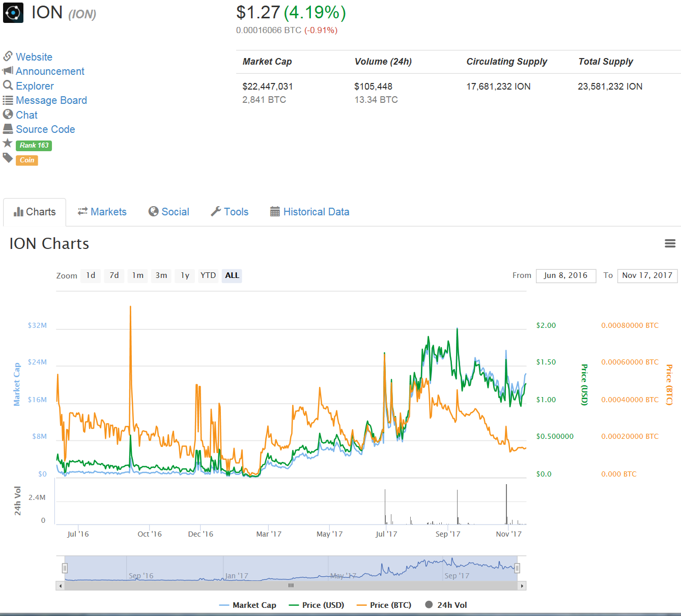Click the Circulating Supply 17,681,232 ION

498,87
